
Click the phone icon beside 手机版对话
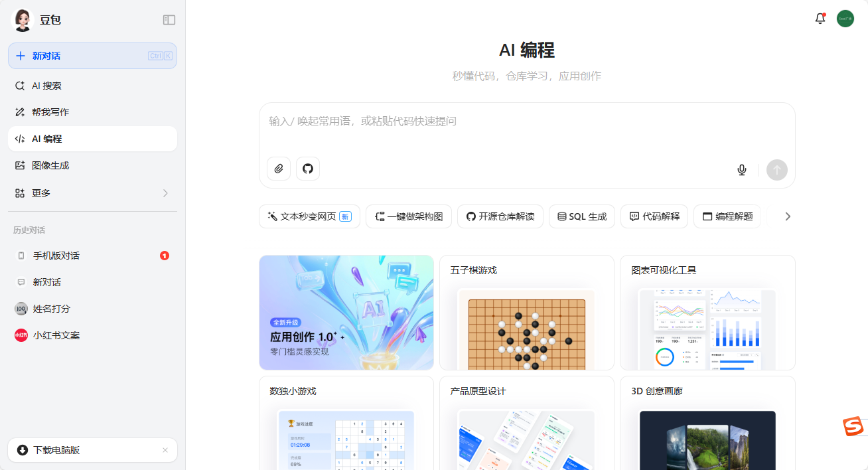tap(21, 256)
